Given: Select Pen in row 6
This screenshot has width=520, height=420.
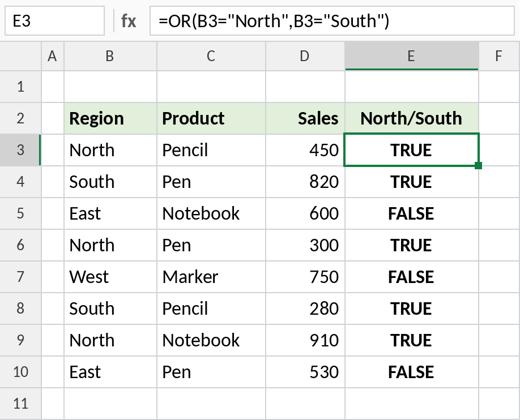Looking at the screenshot, I should pos(211,245).
